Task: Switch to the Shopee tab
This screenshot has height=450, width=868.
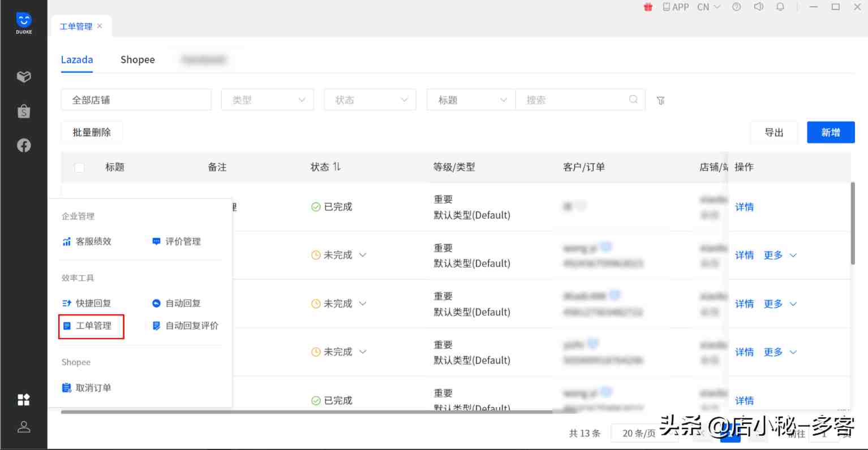Action: (137, 60)
